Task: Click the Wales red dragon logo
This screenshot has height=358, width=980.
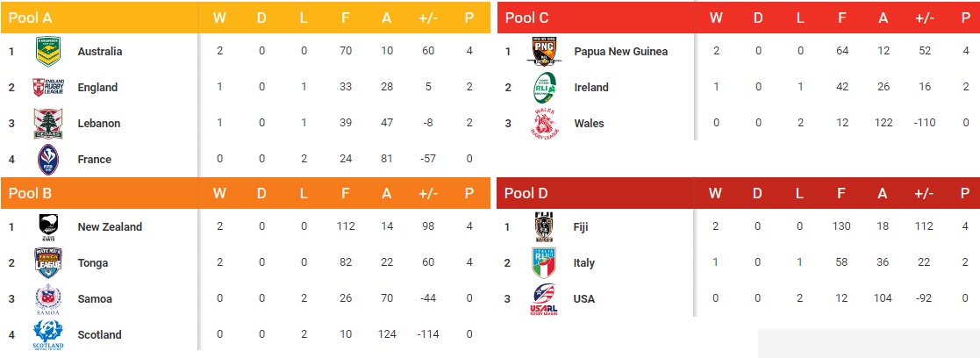Action: tap(544, 124)
